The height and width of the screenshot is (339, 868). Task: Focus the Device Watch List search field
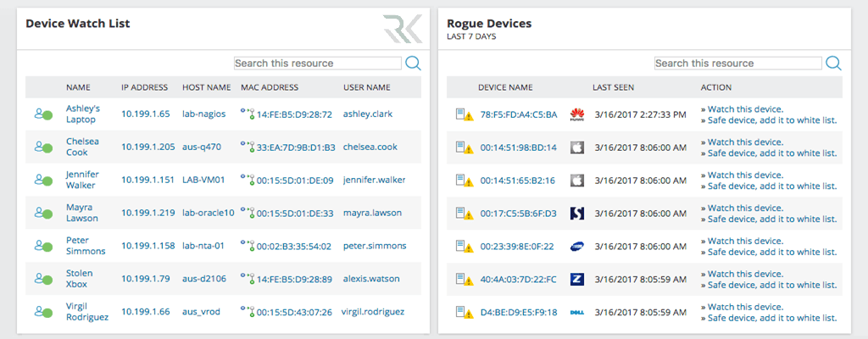point(317,64)
